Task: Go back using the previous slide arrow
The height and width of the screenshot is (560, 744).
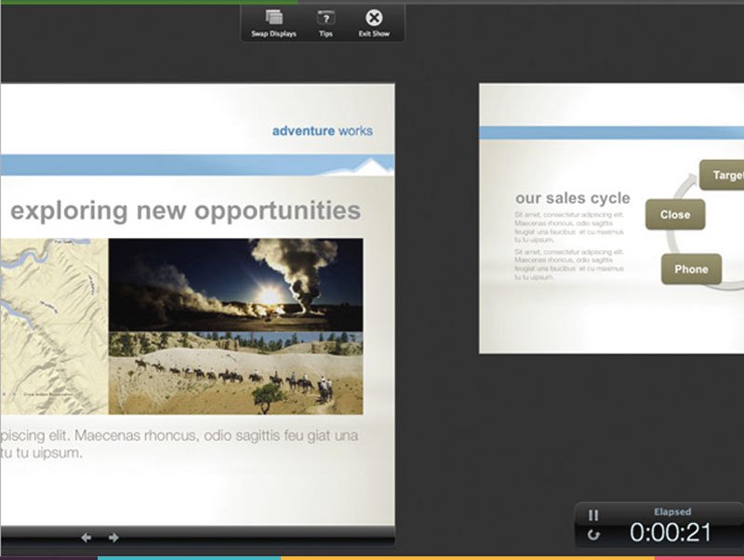Action: click(x=88, y=537)
